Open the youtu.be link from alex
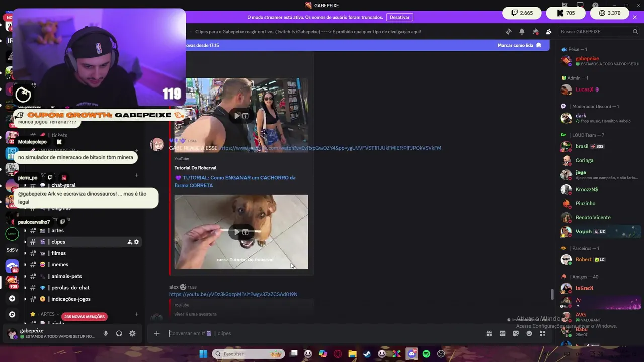The height and width of the screenshot is (362, 644). click(x=233, y=294)
